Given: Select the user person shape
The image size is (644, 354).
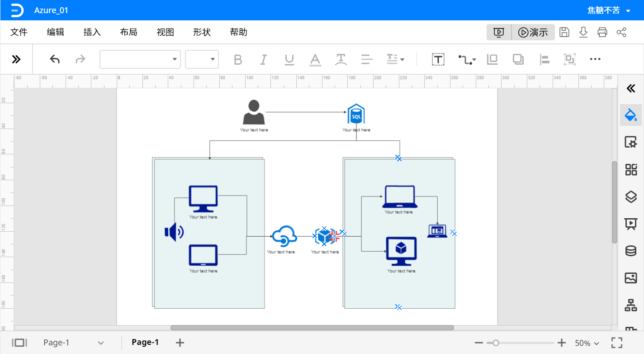Looking at the screenshot, I should [x=254, y=112].
